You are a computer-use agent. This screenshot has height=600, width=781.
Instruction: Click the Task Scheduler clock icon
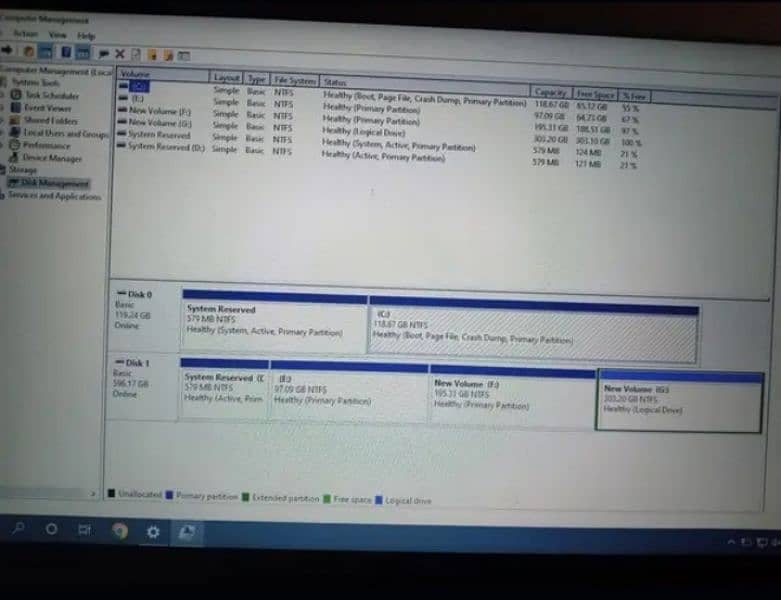pos(16,95)
